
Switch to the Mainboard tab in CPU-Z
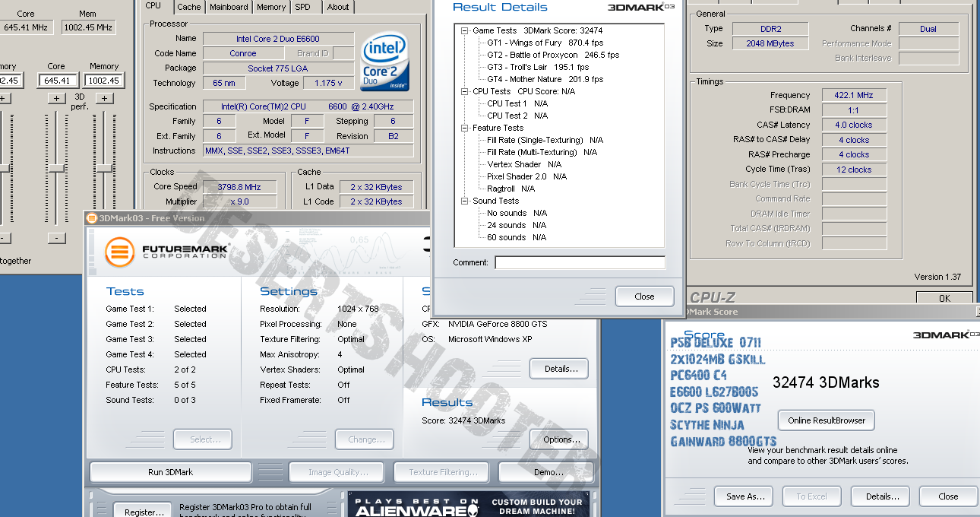click(x=229, y=7)
